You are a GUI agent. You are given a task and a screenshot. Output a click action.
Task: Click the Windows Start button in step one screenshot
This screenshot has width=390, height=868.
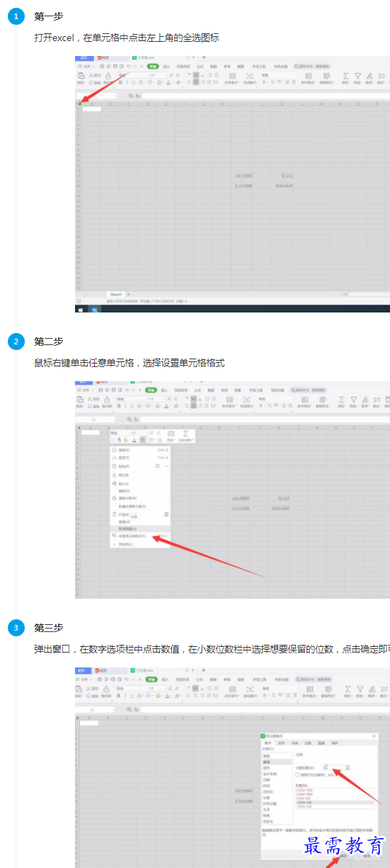coord(79,310)
